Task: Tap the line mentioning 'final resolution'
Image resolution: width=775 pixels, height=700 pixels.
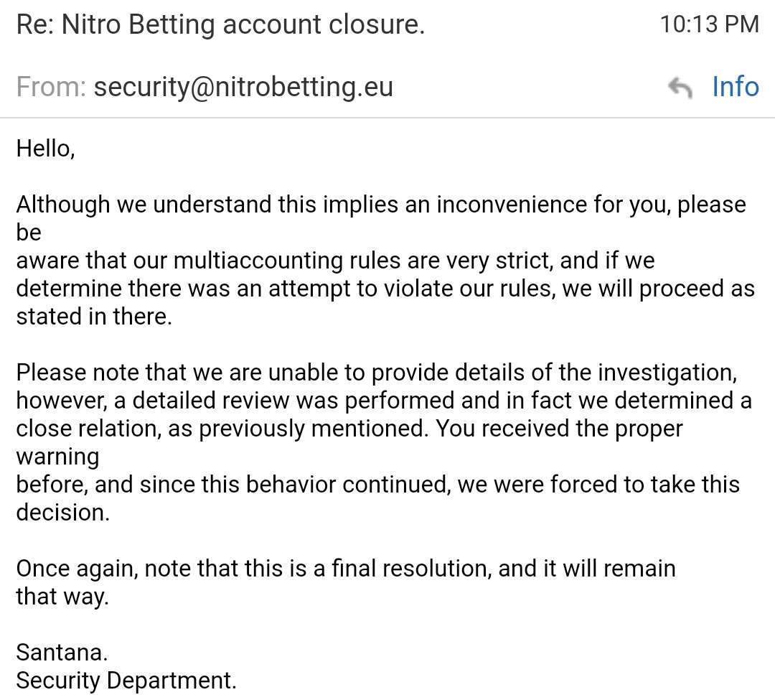Action: pos(345,569)
